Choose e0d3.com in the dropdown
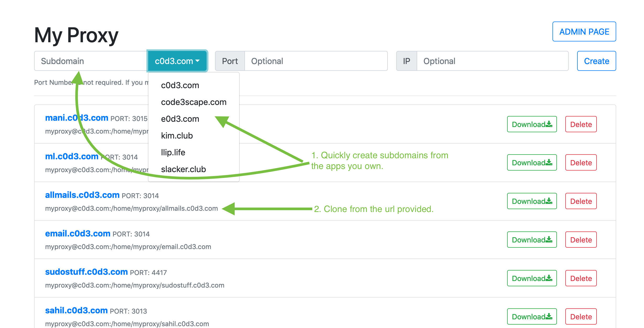The width and height of the screenshot is (644, 328). (x=180, y=119)
